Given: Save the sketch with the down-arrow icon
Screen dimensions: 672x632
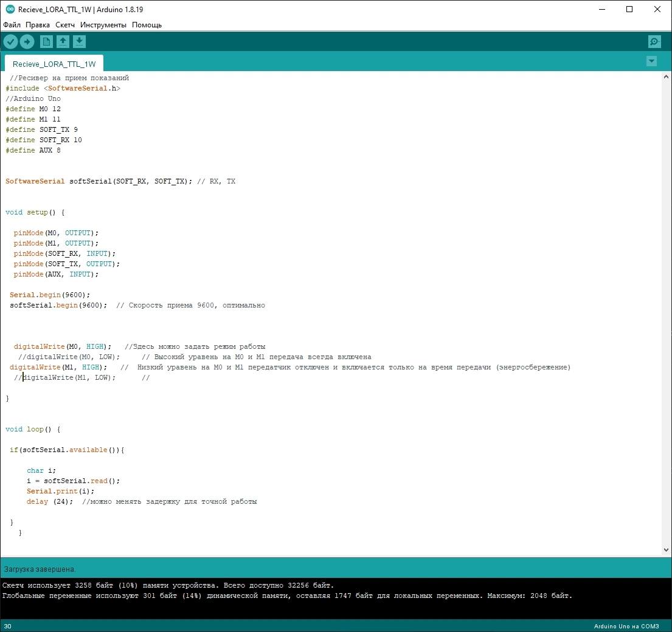Looking at the screenshot, I should (x=79, y=41).
